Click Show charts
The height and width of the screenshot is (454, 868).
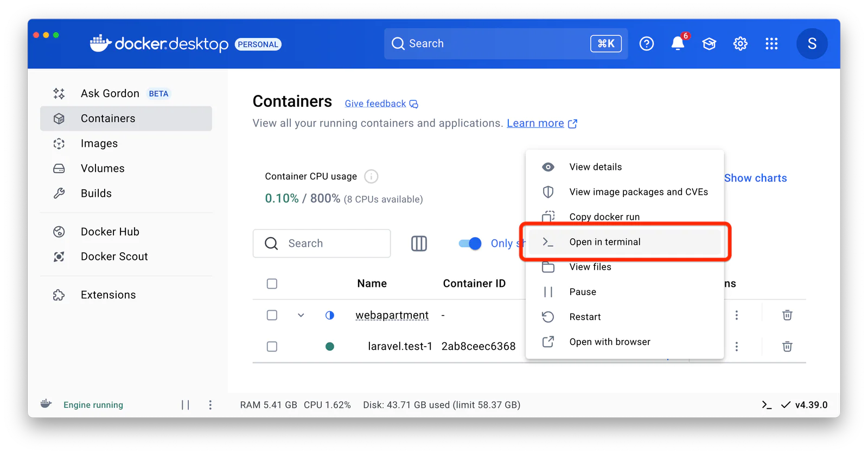(x=755, y=178)
